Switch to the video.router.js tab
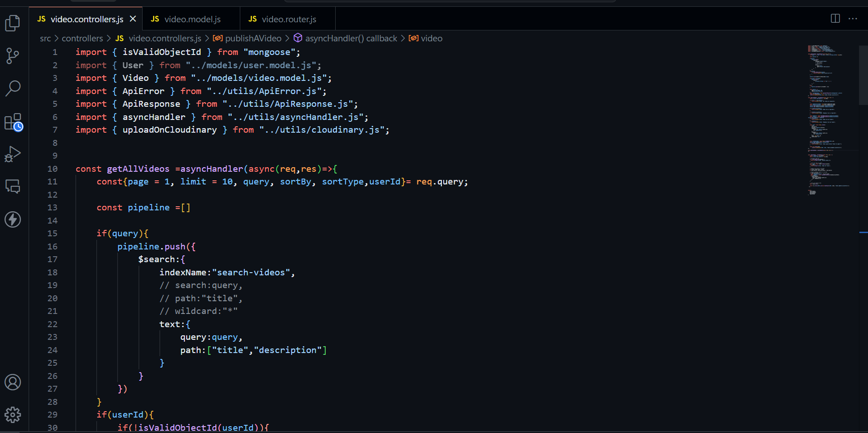 click(x=288, y=19)
